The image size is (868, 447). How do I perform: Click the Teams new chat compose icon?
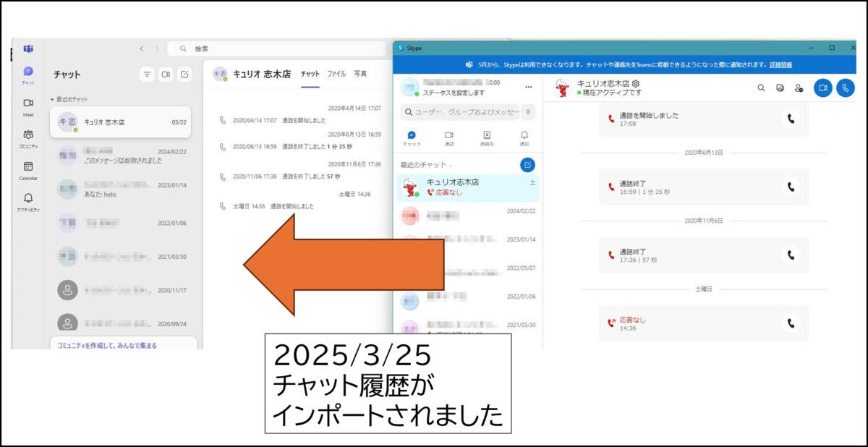point(184,74)
